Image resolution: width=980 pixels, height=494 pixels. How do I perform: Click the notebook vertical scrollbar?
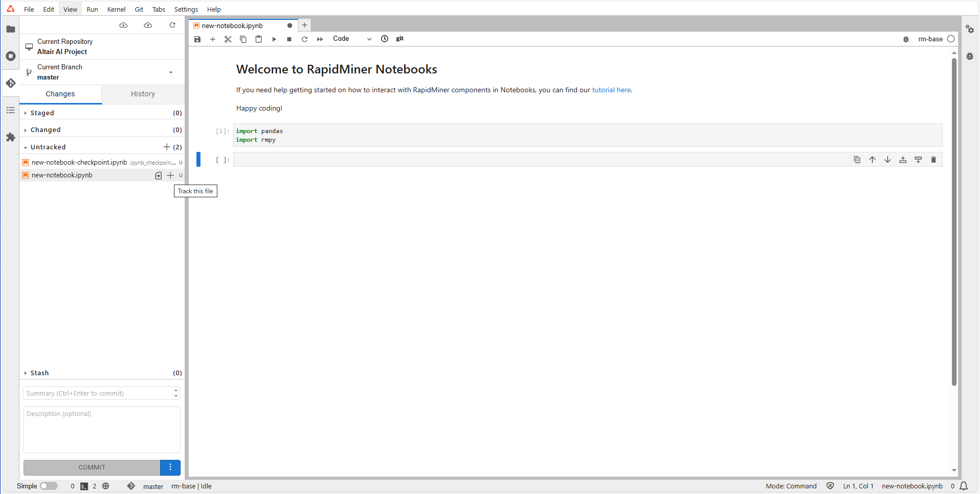point(954,222)
